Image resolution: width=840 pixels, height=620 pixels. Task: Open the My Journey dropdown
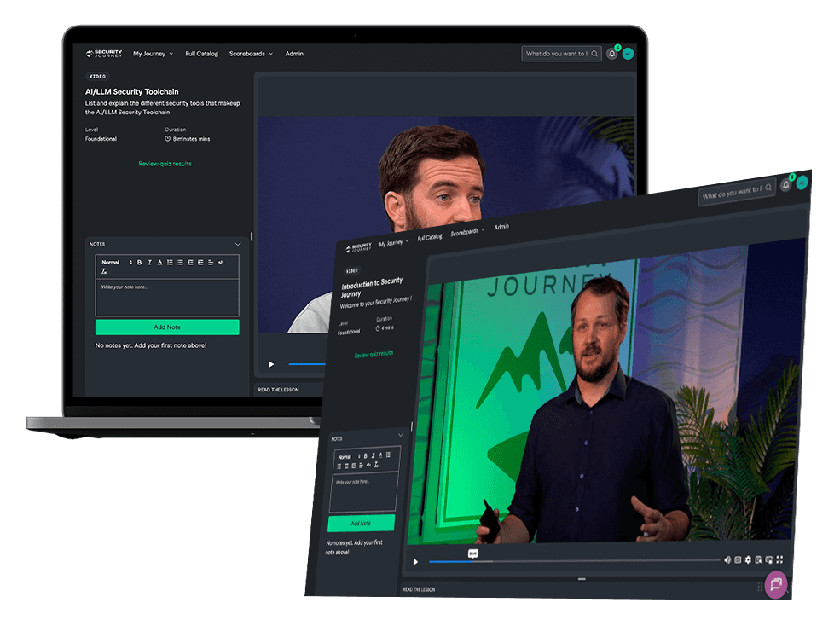[152, 53]
